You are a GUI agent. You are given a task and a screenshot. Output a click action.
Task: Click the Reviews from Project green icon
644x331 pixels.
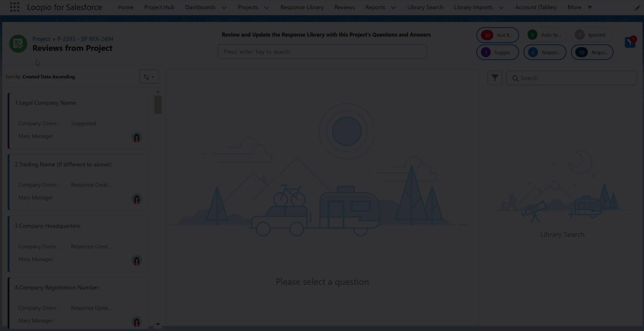point(18,43)
